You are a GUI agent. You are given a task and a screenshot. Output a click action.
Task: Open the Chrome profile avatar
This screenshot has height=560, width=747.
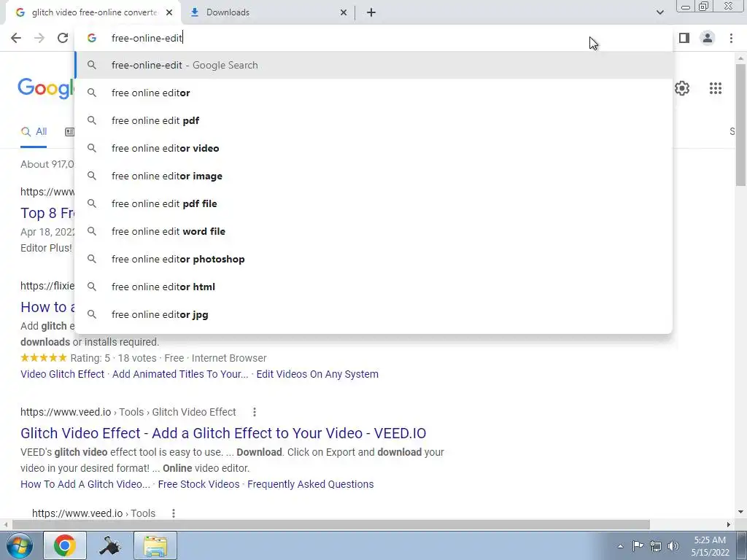[708, 38]
